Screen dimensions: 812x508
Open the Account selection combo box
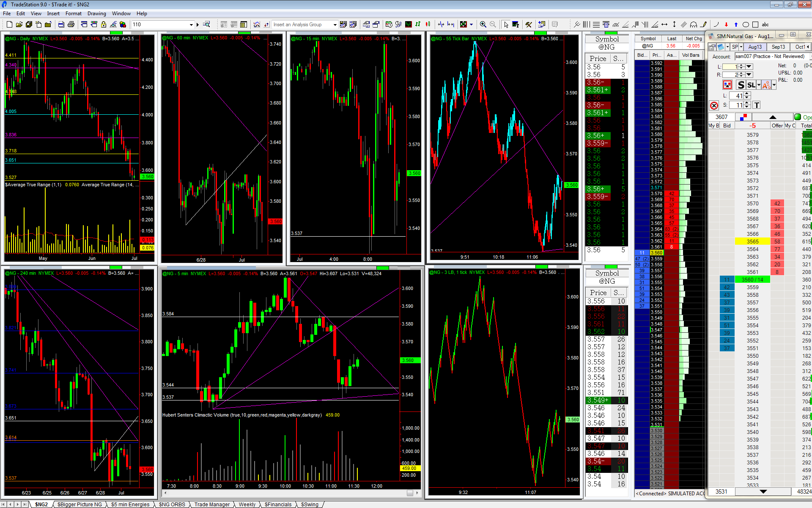pyautogui.click(x=773, y=56)
